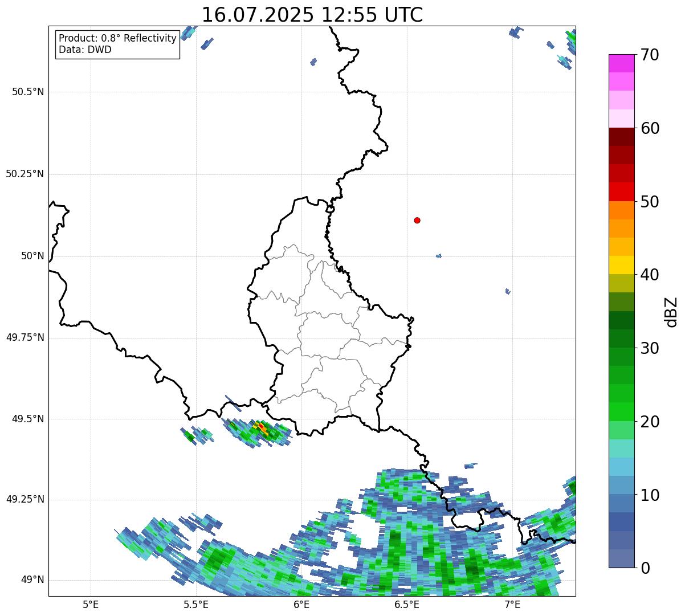Click the latitude label 49°N
This screenshot has height=616, width=685.
coord(32,580)
